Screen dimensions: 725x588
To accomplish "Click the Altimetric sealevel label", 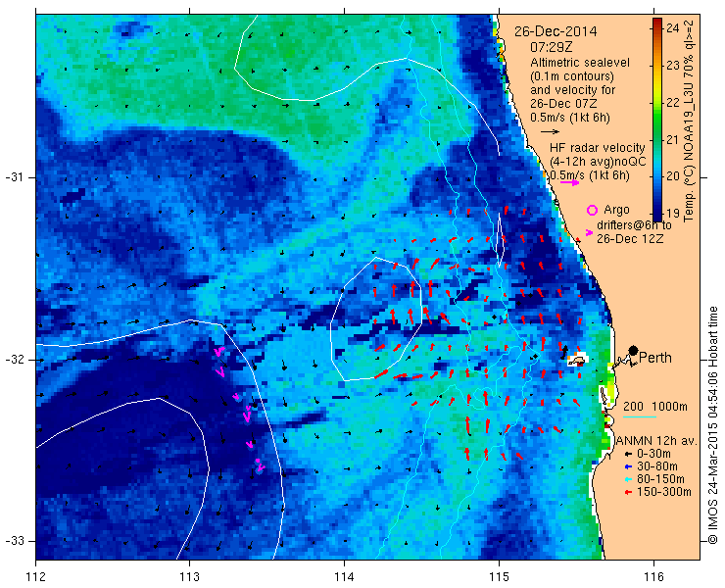I will tap(580, 63).
